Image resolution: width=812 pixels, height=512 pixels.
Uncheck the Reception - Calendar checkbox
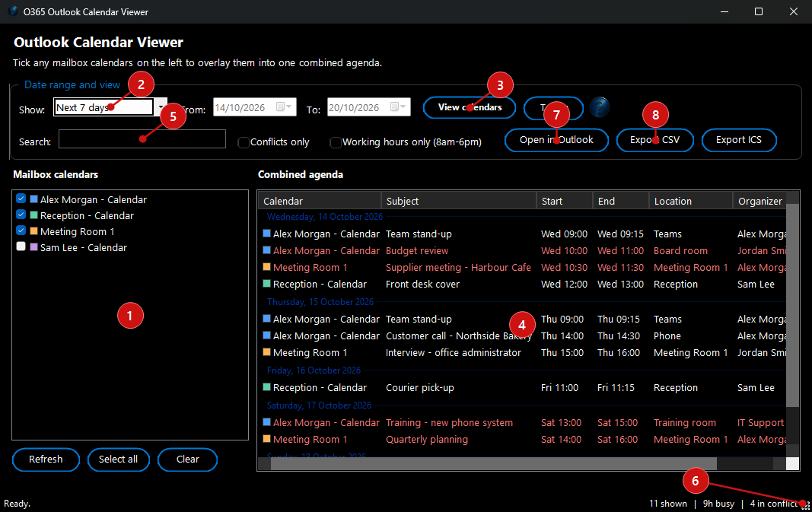(21, 215)
